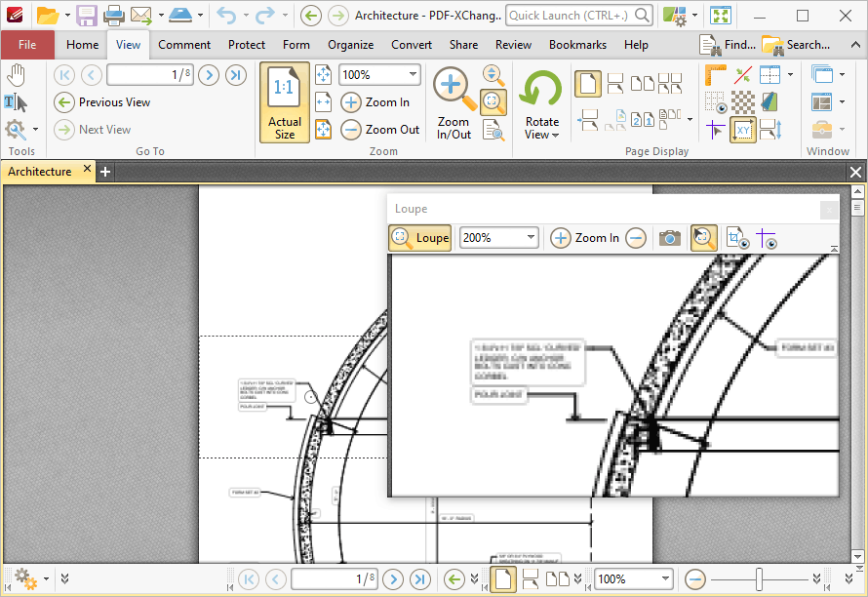Switch to the Protect tab

point(247,45)
